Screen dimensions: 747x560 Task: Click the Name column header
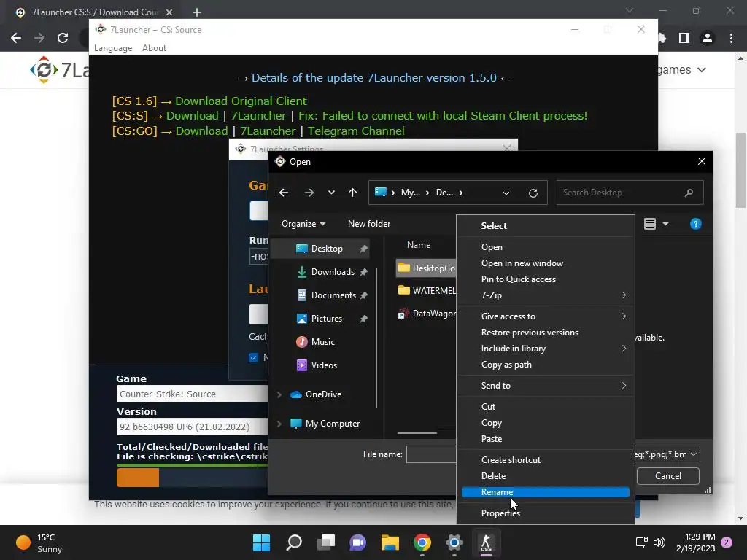pos(419,245)
